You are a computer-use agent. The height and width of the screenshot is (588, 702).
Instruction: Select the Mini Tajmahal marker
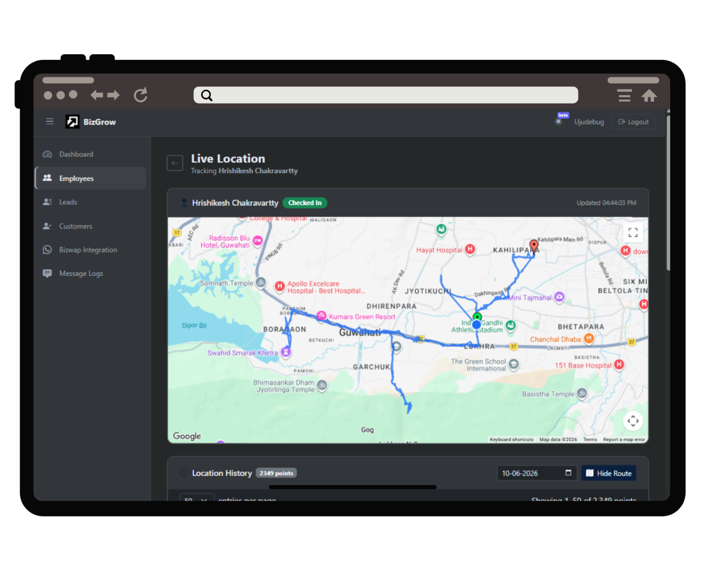559,297
